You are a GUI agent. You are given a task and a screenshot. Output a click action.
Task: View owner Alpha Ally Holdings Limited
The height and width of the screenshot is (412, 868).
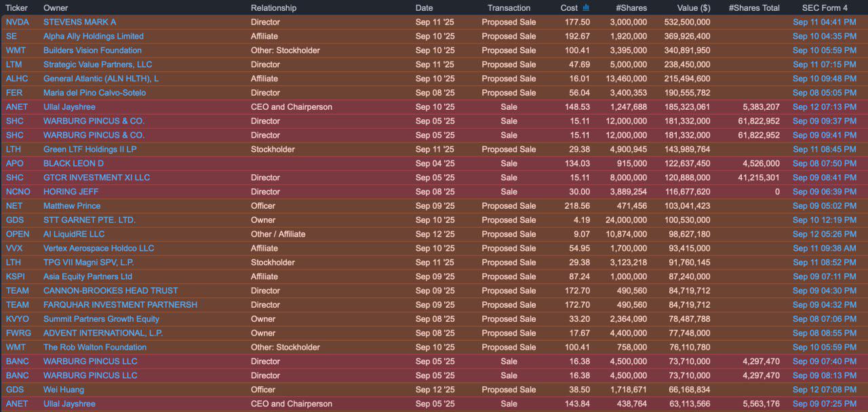94,37
